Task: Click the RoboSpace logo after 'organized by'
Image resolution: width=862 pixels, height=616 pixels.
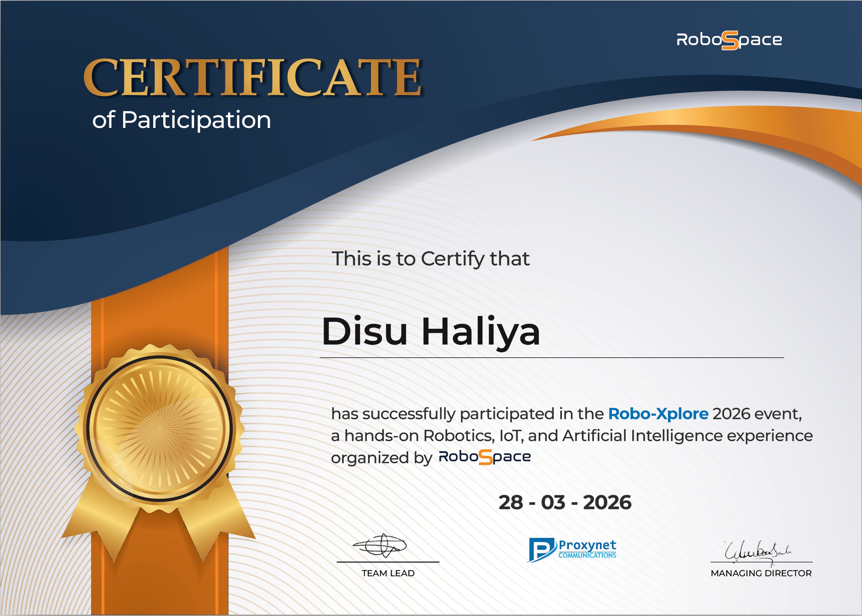Action: pos(485,457)
